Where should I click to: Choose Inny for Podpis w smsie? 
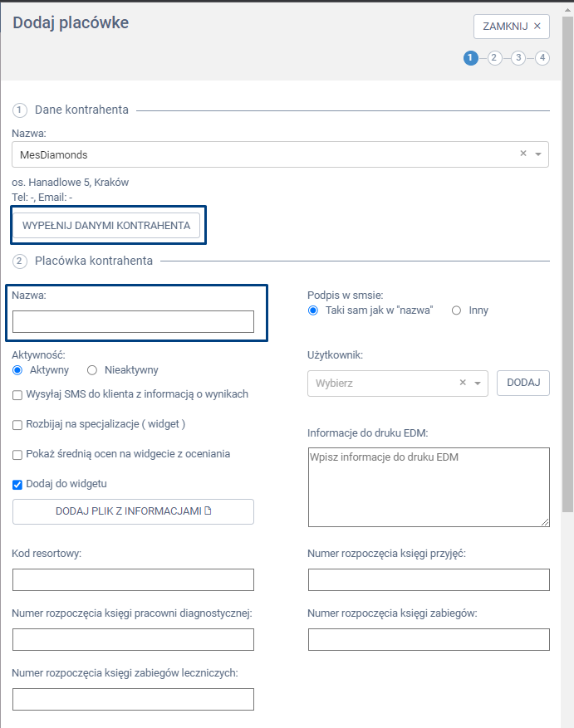456,310
